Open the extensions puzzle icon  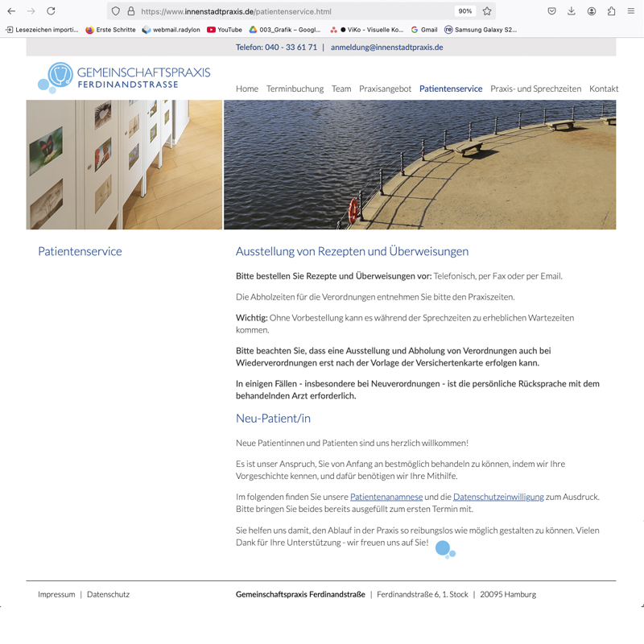[x=611, y=11]
